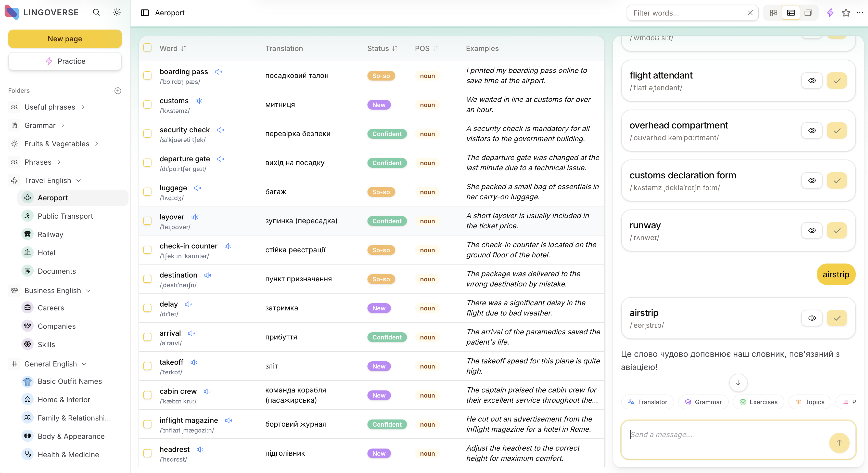Viewport: 868px width, 473px height.
Task: Select all words using header checkbox
Action: [x=147, y=48]
